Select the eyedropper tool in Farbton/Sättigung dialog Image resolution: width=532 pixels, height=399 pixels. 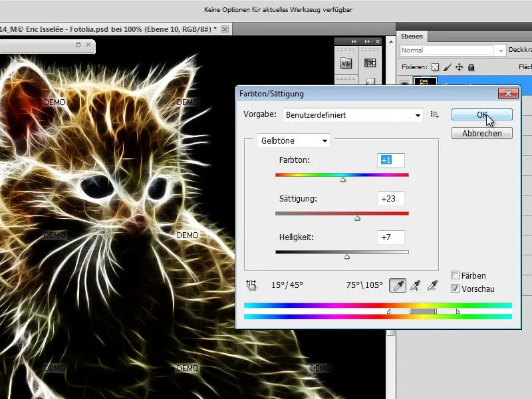tap(398, 285)
